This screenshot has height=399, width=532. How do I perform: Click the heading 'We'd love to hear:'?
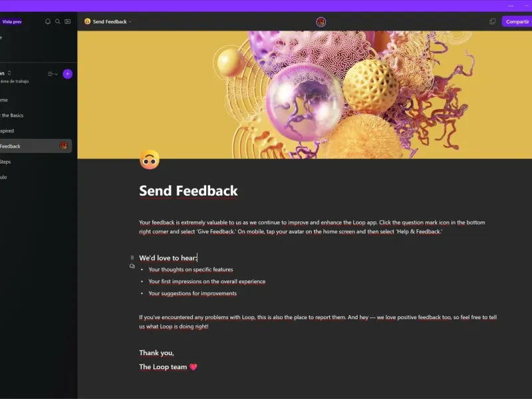pos(168,258)
